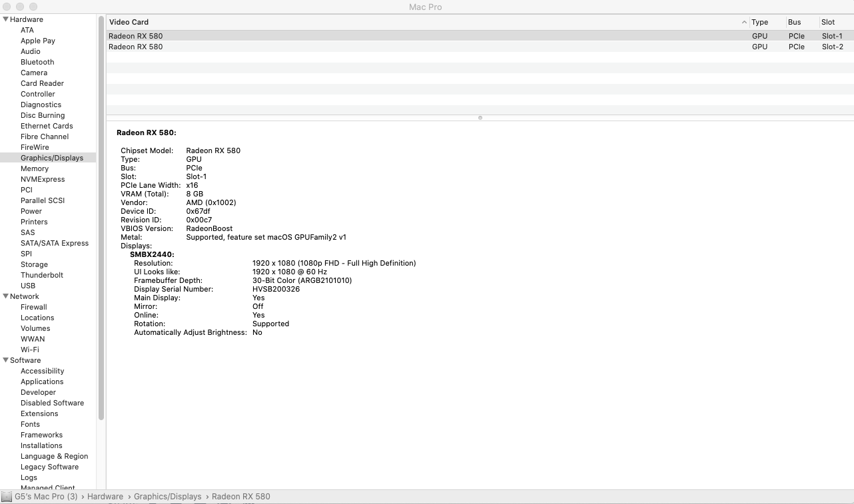Open the Camera hardware entry

pos(34,73)
